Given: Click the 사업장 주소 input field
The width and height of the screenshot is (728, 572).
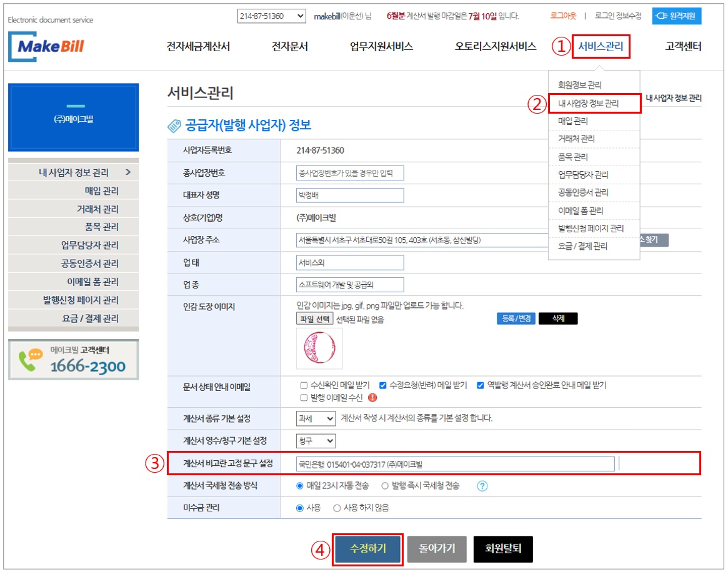Looking at the screenshot, I should coord(422,240).
